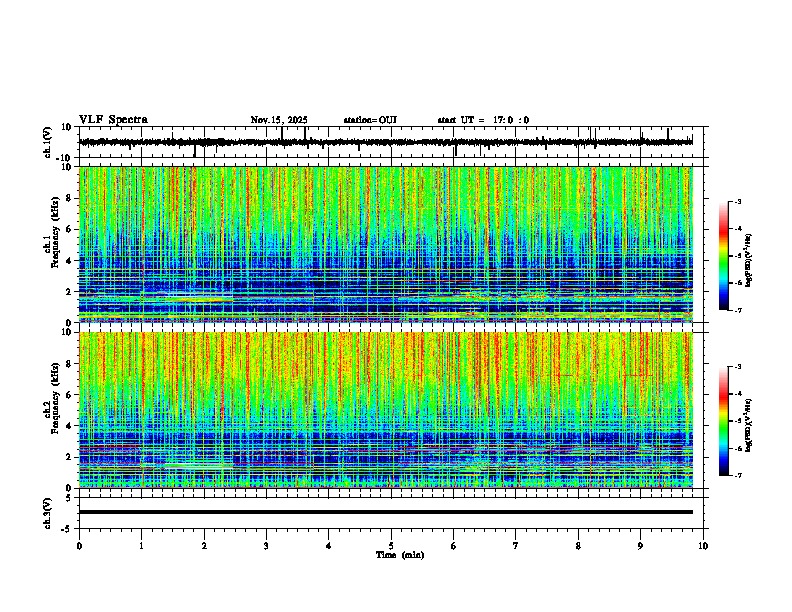The width and height of the screenshot is (792, 612).
Task: Click the "-7" label on ch.1 color bar
Action: pyautogui.click(x=738, y=310)
